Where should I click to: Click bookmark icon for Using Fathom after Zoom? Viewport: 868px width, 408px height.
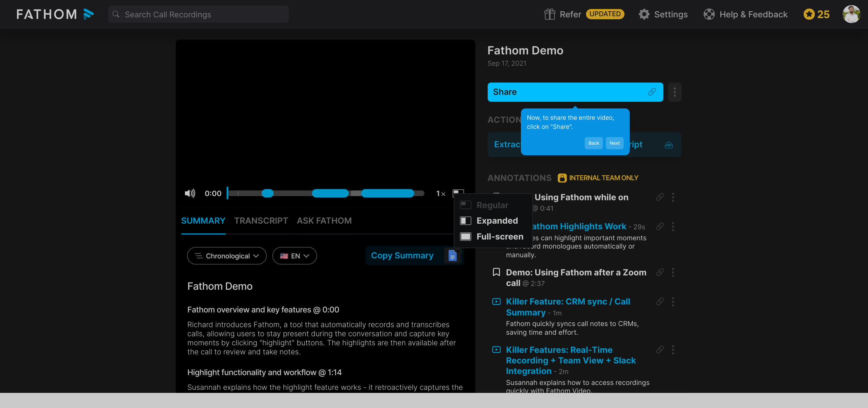pos(496,272)
